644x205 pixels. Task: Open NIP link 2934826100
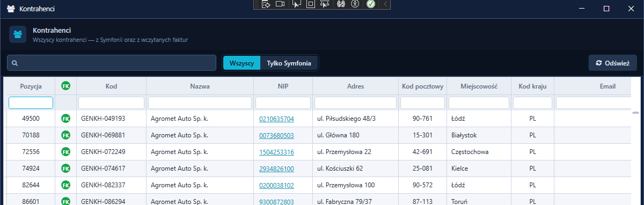pyautogui.click(x=276, y=169)
